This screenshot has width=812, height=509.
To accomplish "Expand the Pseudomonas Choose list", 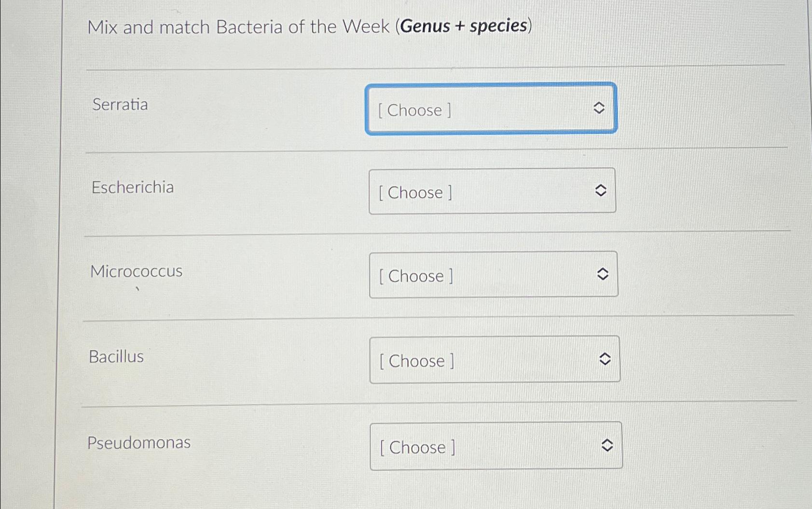I will tap(496, 445).
